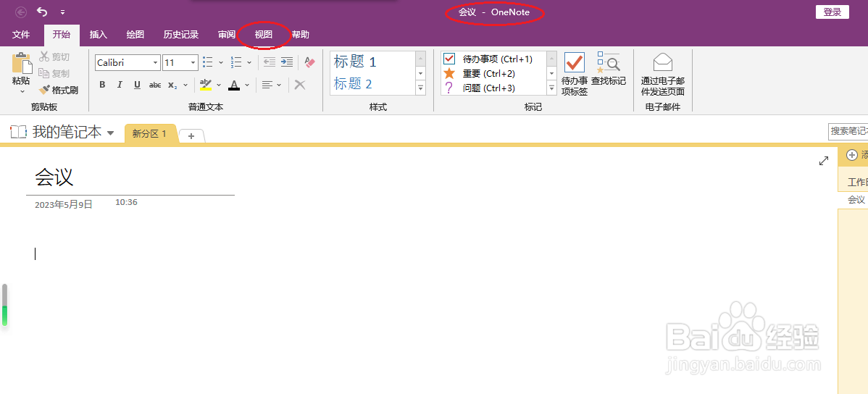Image resolution: width=868 pixels, height=394 pixels.
Task: Click 通过电子邮件发送页面 email page button
Action: pyautogui.click(x=663, y=74)
